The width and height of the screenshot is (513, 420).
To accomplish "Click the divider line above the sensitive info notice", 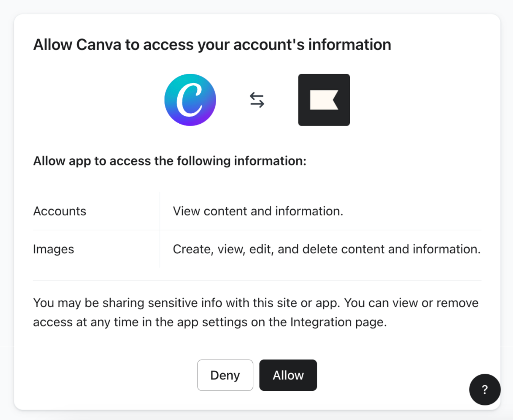I will click(257, 281).
